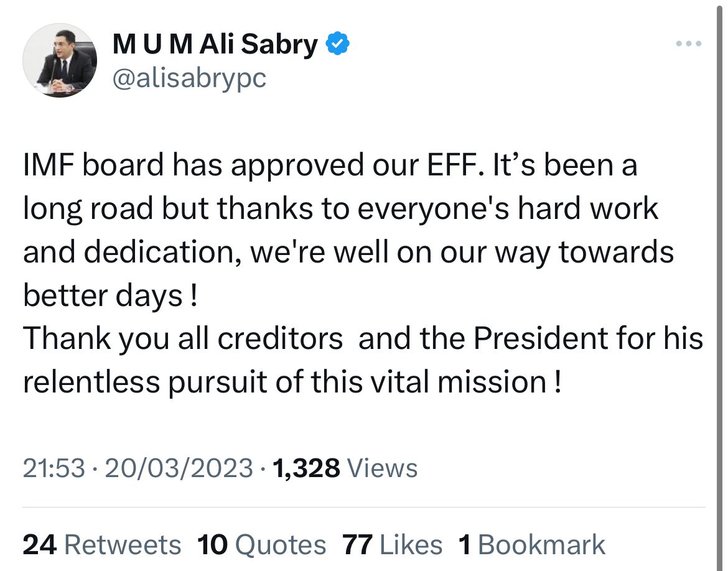Open the M U M Ali Sabry display name

pos(215,45)
